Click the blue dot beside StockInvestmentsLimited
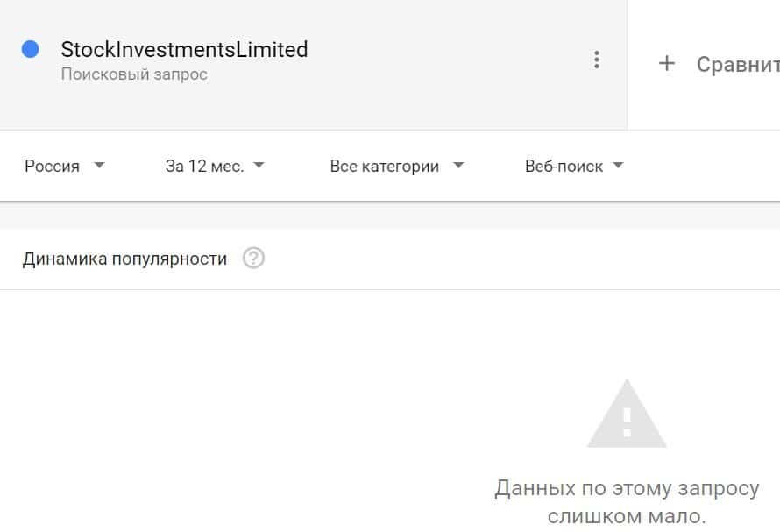Viewport: 780px width, 532px height. pyautogui.click(x=31, y=50)
